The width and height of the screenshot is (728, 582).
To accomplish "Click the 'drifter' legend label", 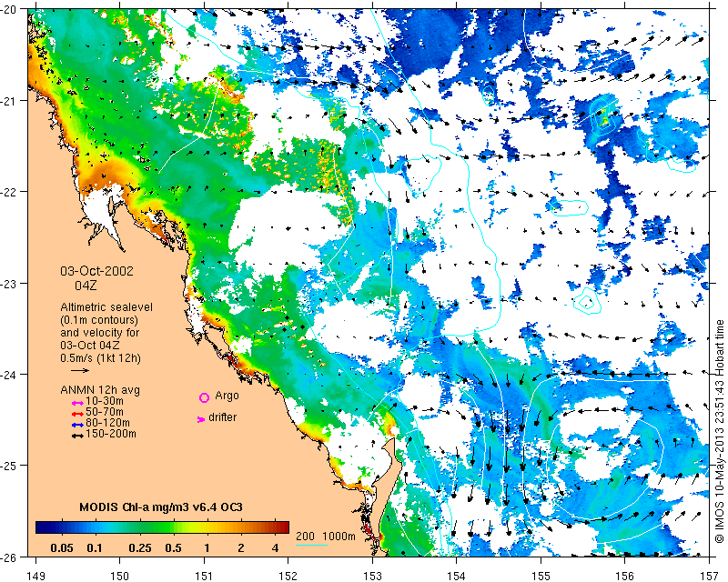I will (222, 417).
